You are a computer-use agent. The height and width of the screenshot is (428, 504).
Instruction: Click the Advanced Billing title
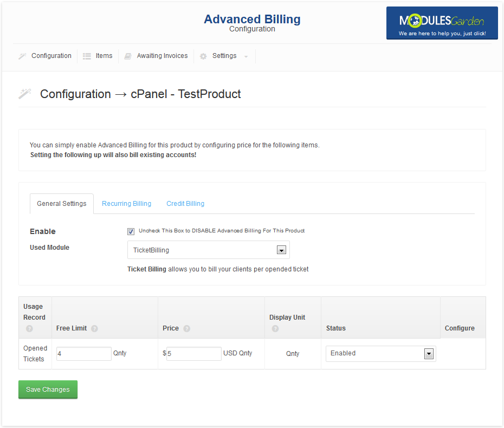point(253,20)
